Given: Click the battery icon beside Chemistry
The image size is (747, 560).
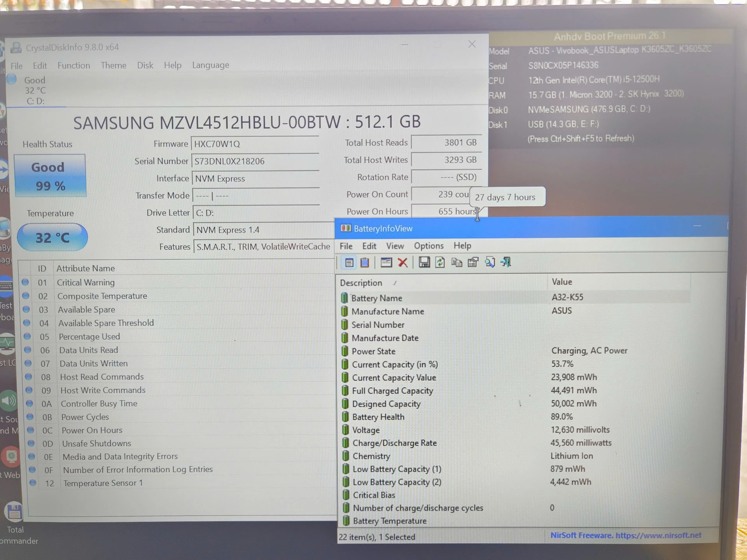Looking at the screenshot, I should coord(345,456).
